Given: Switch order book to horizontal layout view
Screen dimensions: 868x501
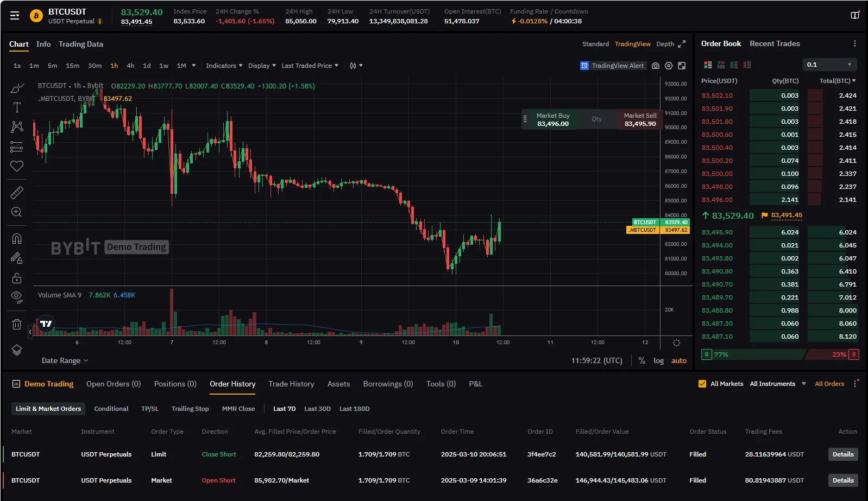Looking at the screenshot, I should (x=721, y=65).
